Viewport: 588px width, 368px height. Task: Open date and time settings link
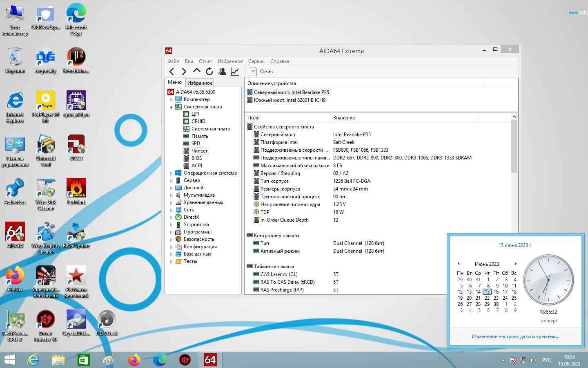[515, 337]
